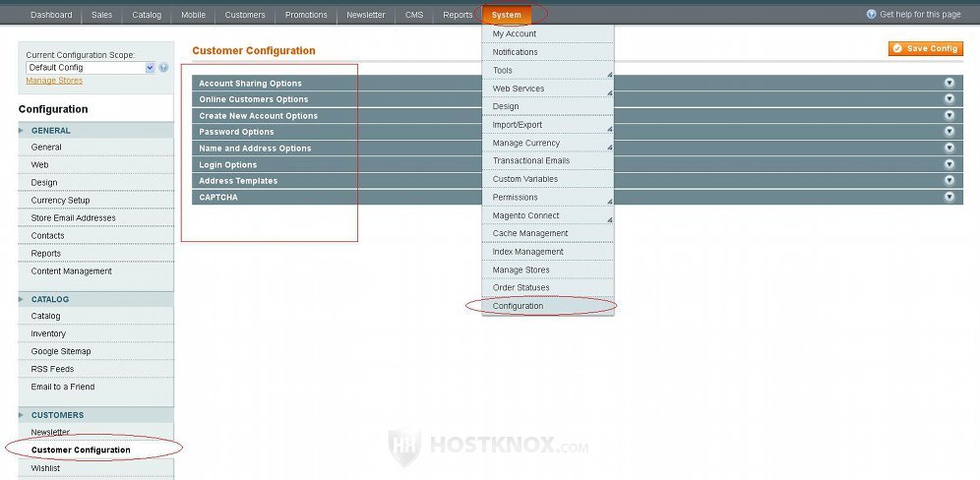Expand Address Templates arrow icon

coord(949,181)
